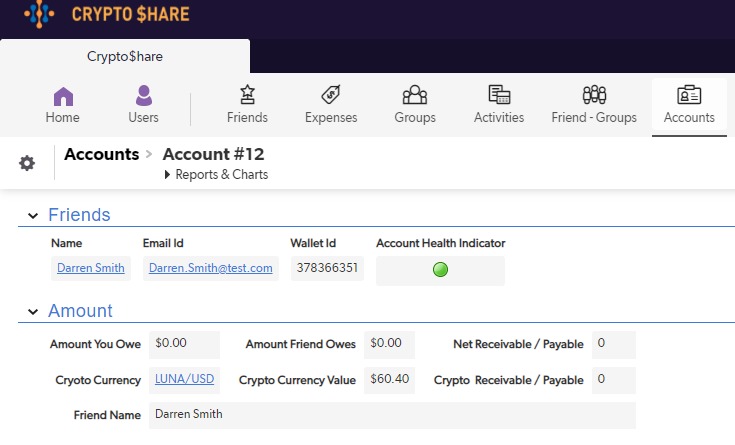Viewport: 735px width, 445px height.
Task: Select the Crypto$hare tab
Action: 125,56
